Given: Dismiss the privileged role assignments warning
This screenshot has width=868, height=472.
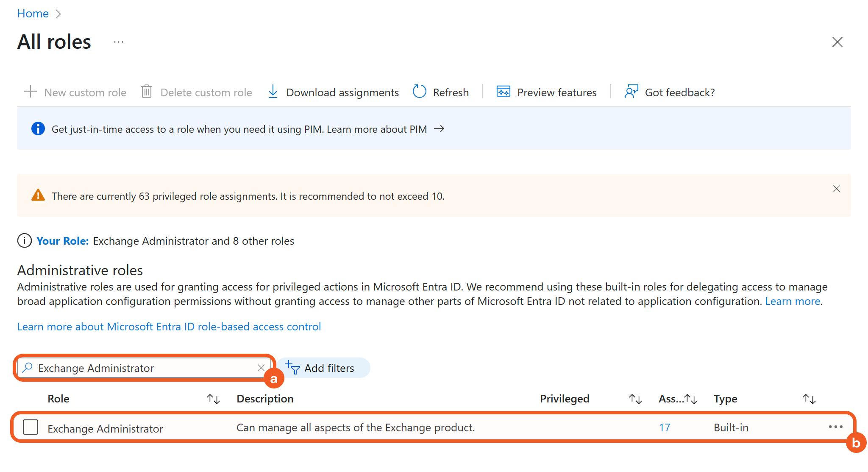Looking at the screenshot, I should pyautogui.click(x=836, y=189).
